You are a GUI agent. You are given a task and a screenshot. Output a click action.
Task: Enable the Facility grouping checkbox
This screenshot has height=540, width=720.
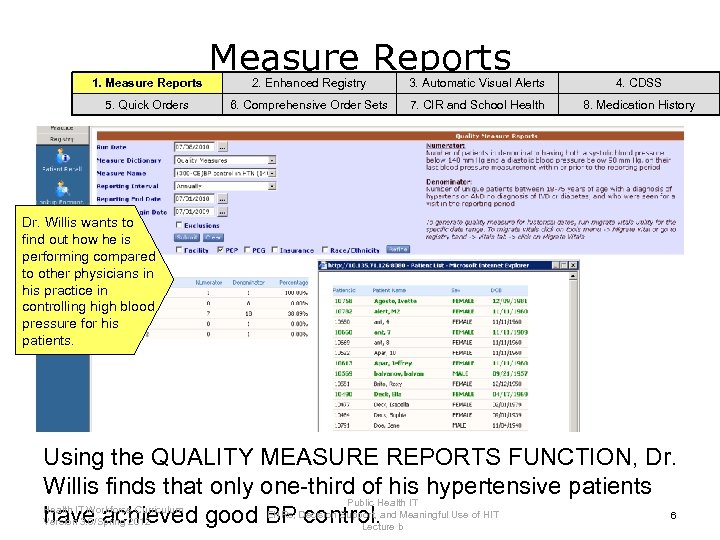click(179, 250)
